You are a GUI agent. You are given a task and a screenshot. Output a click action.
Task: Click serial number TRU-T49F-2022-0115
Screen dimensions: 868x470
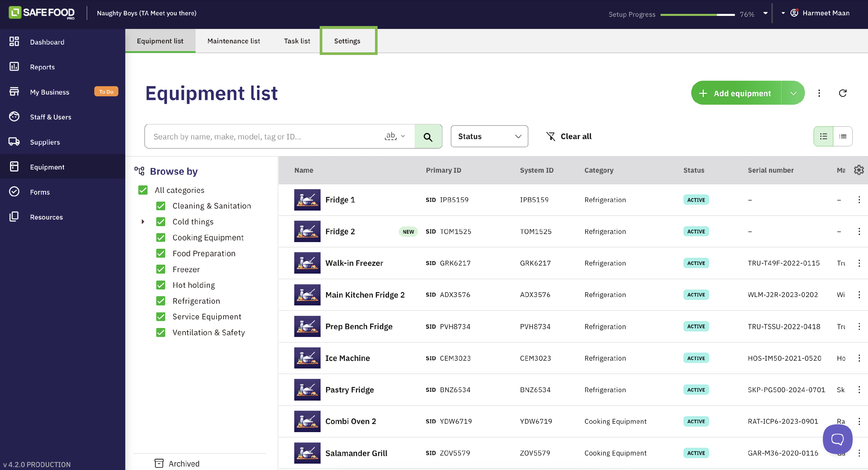pyautogui.click(x=784, y=263)
